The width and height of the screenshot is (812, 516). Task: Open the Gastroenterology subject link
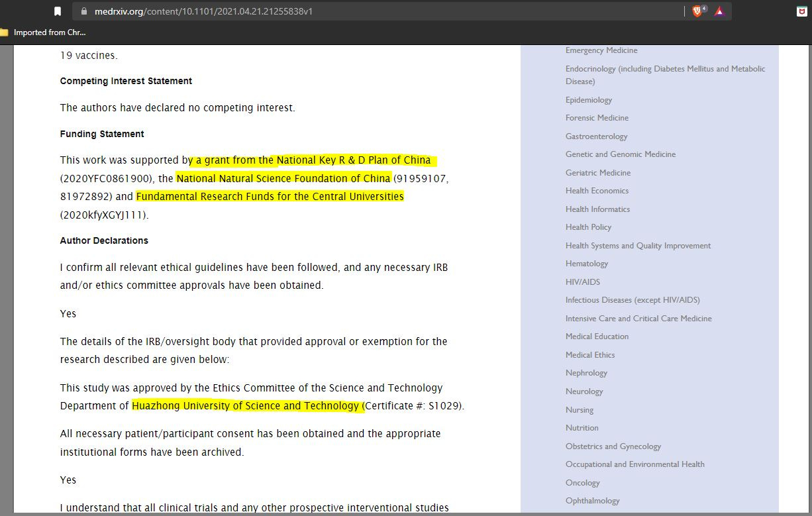(x=596, y=136)
